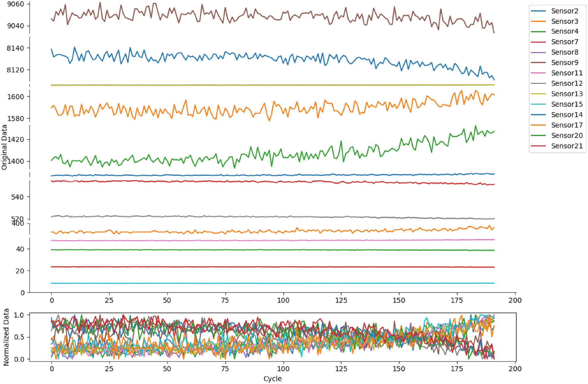Screen dimensions: 588x384
Task: Click the Sensor9 legend entry
Action: tap(564, 63)
